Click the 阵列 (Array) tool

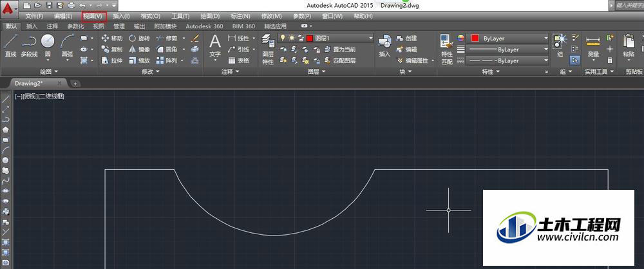(x=167, y=60)
